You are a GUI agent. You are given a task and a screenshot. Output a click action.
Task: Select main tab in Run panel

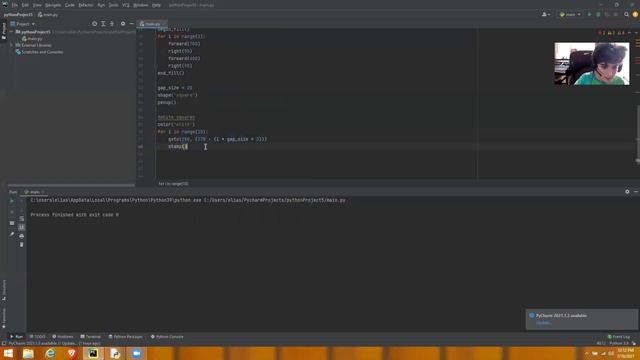click(x=35, y=192)
